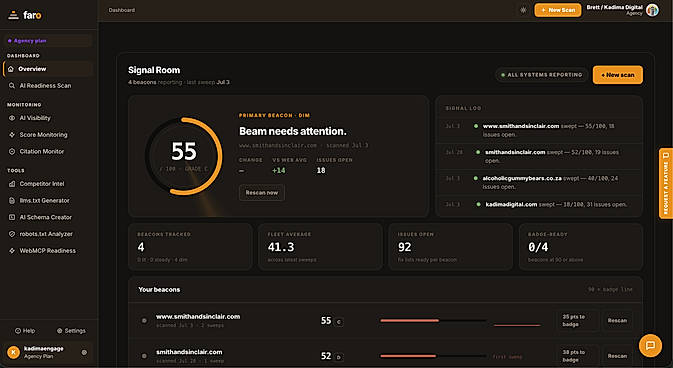Open AI Readiness Scan in sidebar

coord(48,85)
